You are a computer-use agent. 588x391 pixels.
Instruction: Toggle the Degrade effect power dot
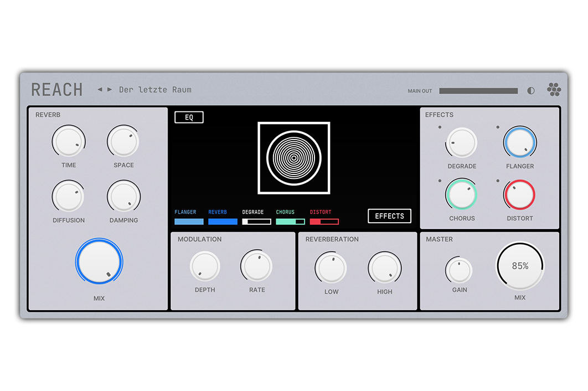click(x=440, y=127)
